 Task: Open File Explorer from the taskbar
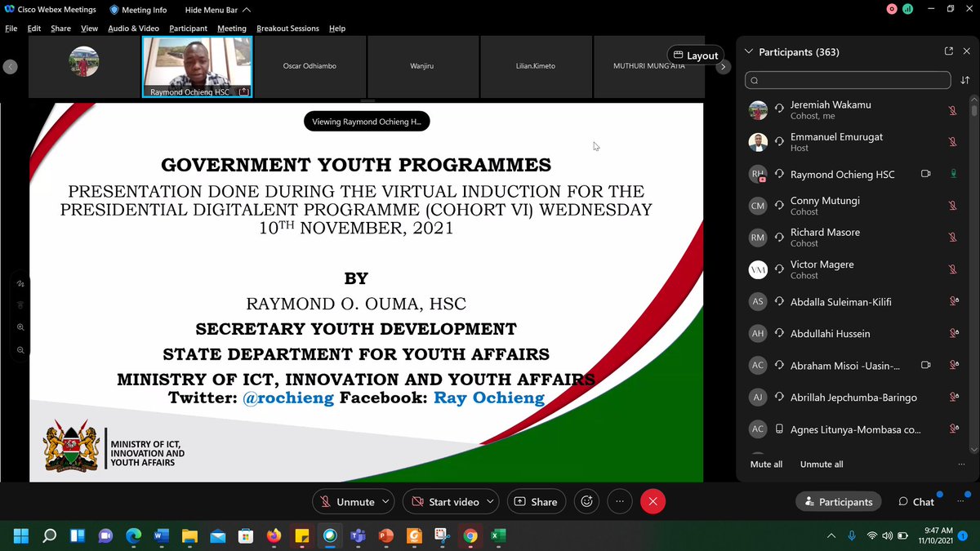coord(189,535)
